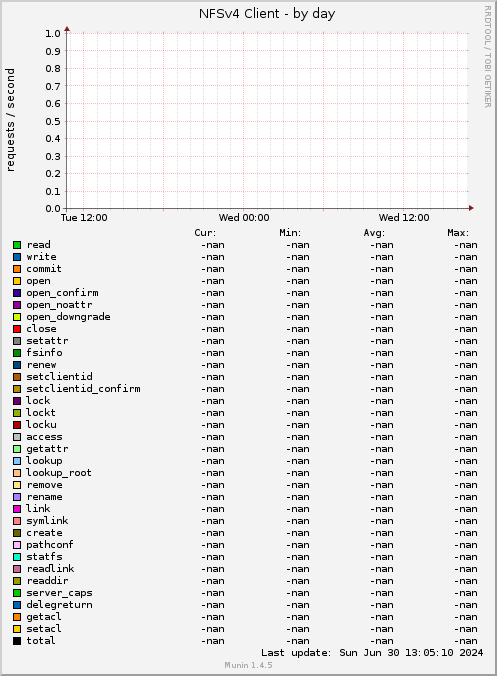Select the 'setclientid_confirm' legend label
The image size is (497, 676).
[84, 389]
